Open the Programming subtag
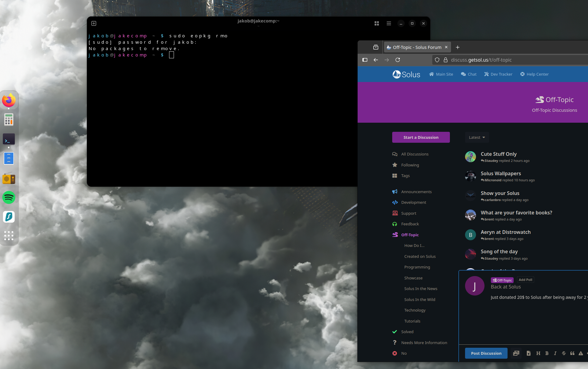Image resolution: width=588 pixels, height=369 pixels. (417, 267)
